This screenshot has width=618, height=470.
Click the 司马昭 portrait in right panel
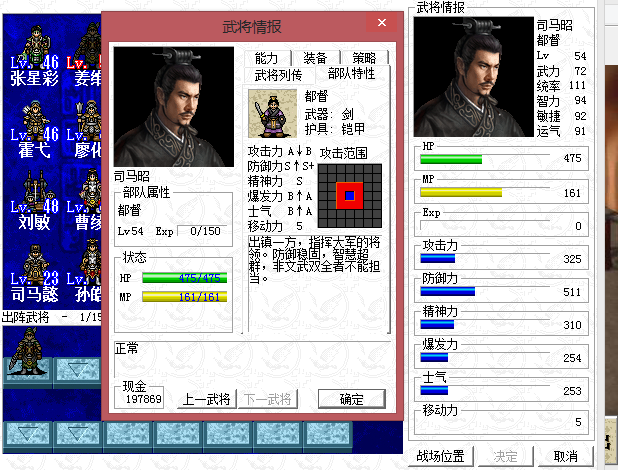coord(474,77)
